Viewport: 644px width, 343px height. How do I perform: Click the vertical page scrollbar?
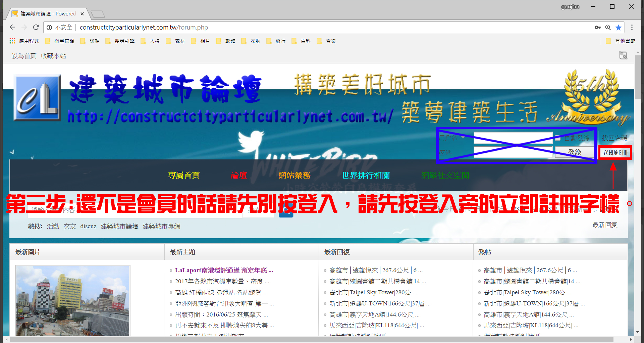pyautogui.click(x=638, y=77)
